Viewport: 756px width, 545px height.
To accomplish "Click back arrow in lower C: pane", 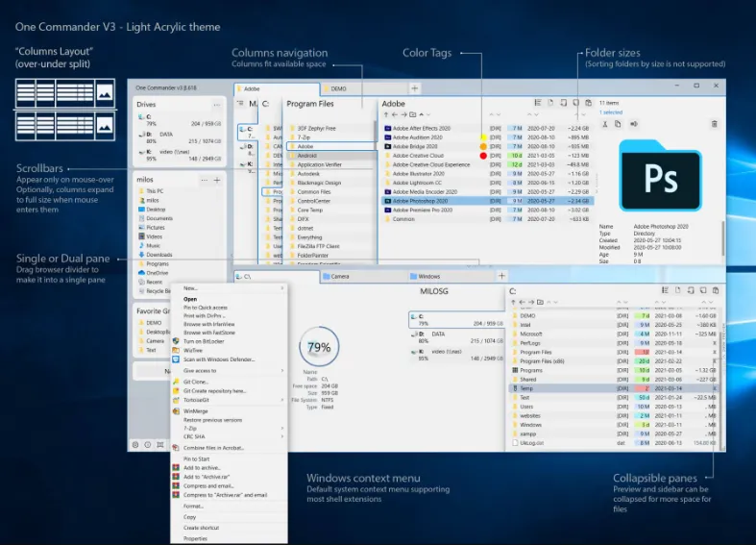I will coord(522,302).
